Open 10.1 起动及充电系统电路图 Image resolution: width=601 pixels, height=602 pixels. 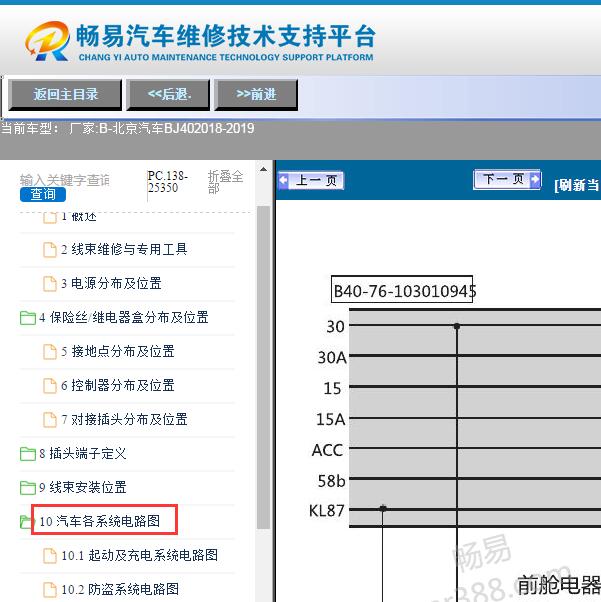pos(139,555)
